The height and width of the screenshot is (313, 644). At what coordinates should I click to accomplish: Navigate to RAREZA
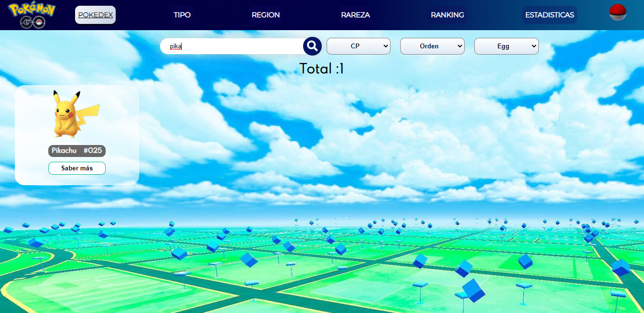click(355, 15)
